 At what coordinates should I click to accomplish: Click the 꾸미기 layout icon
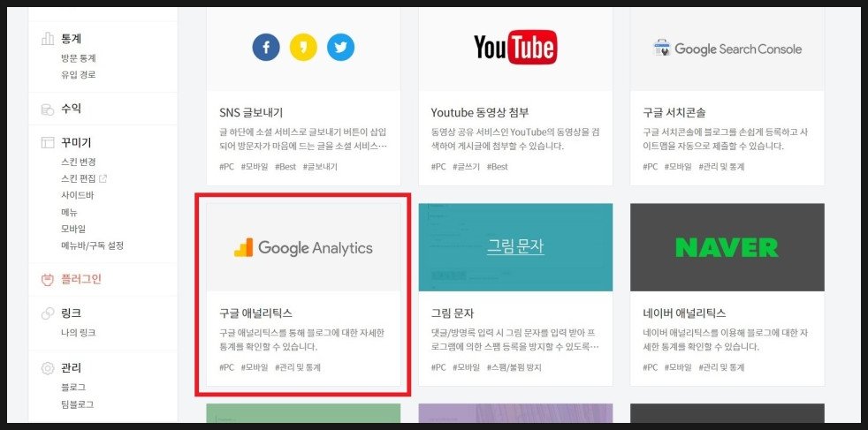point(48,142)
